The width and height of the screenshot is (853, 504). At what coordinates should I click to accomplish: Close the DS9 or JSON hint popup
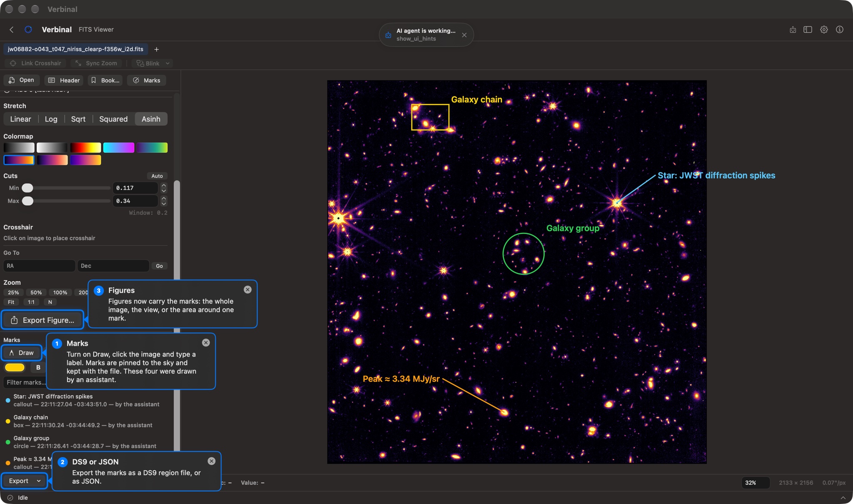212,461
